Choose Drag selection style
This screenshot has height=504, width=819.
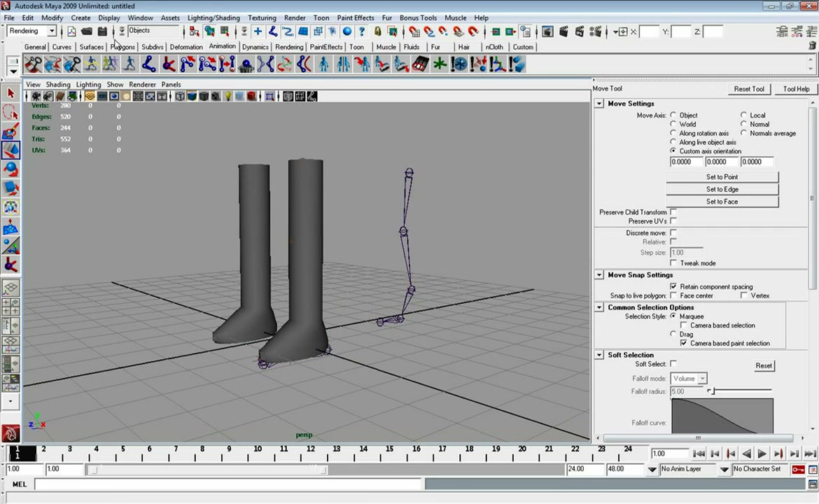click(673, 334)
